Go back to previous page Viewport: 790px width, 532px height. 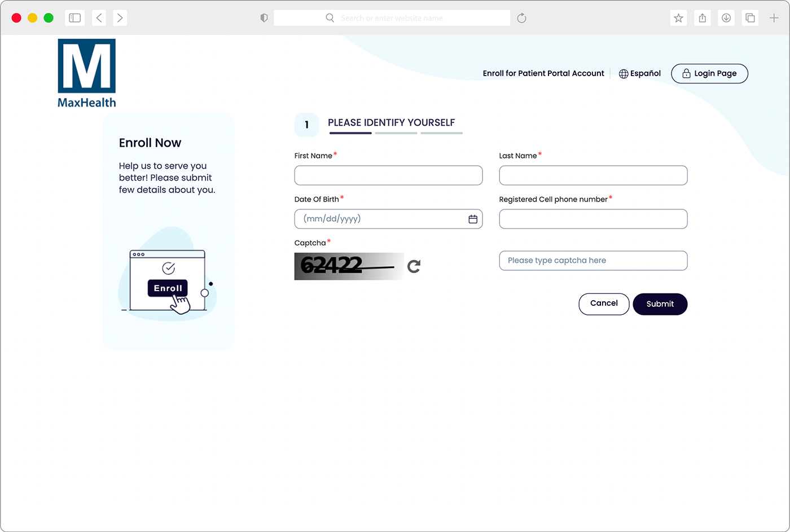coord(99,18)
